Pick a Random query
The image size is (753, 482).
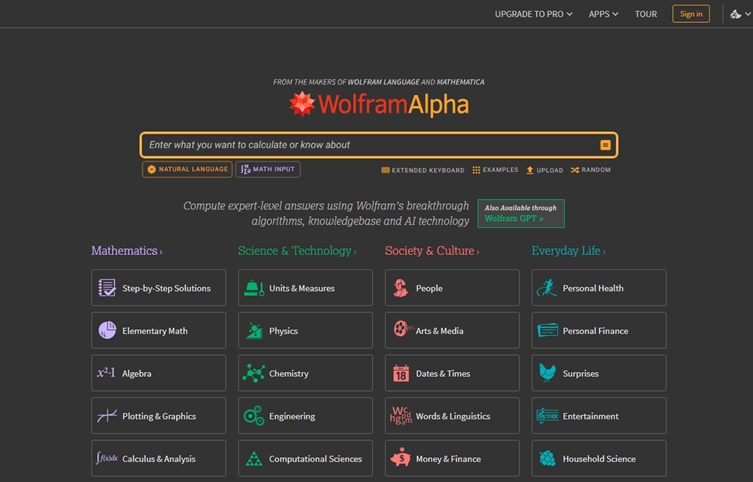point(591,170)
